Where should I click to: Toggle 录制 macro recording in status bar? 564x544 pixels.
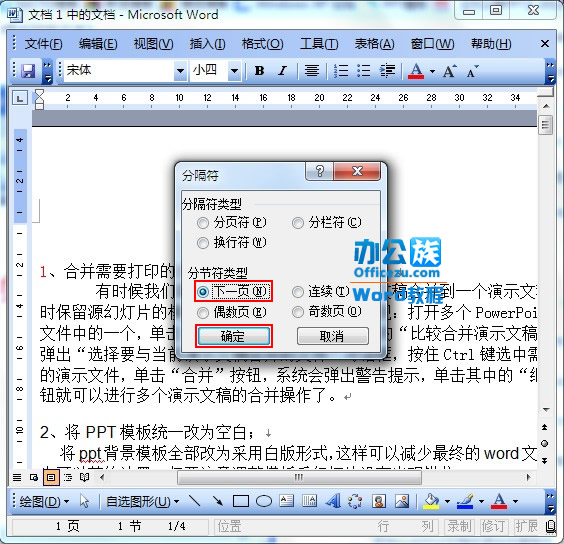459,526
